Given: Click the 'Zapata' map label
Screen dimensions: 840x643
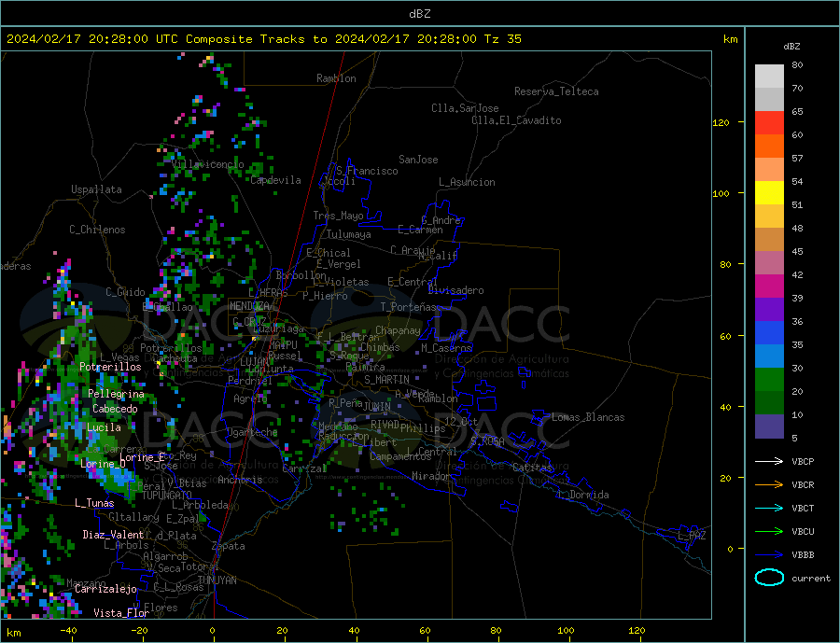Looking at the screenshot, I should [x=229, y=546].
